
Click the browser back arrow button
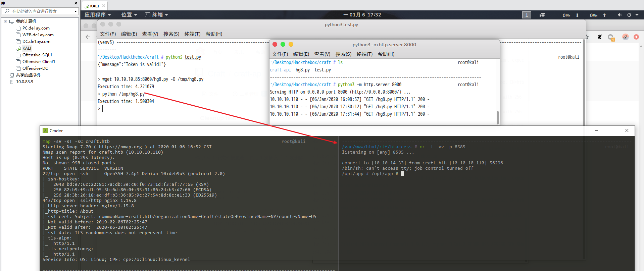[x=88, y=37]
